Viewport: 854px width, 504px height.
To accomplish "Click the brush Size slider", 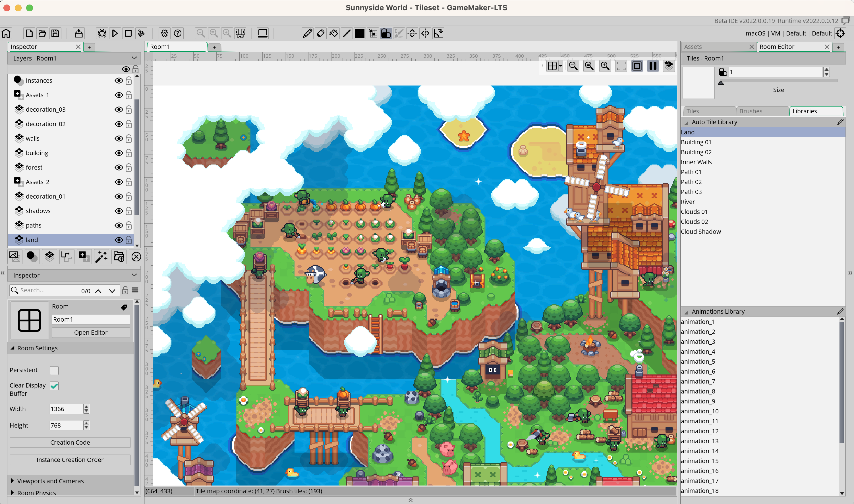I will click(778, 81).
